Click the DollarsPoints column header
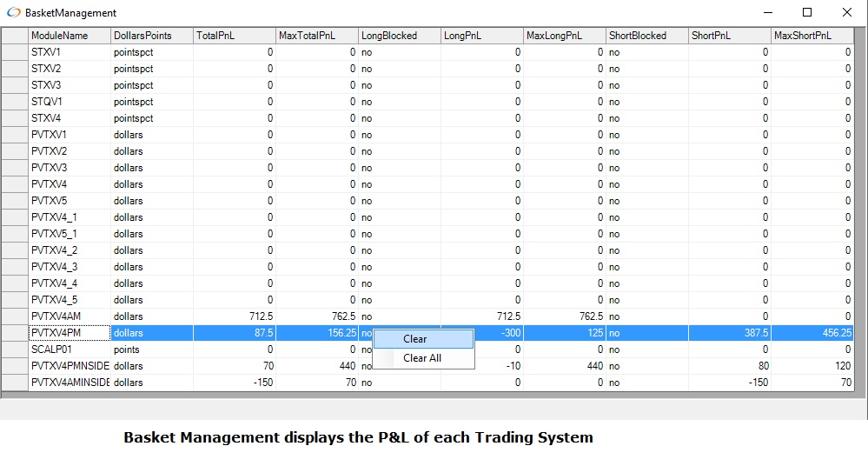 coord(151,36)
